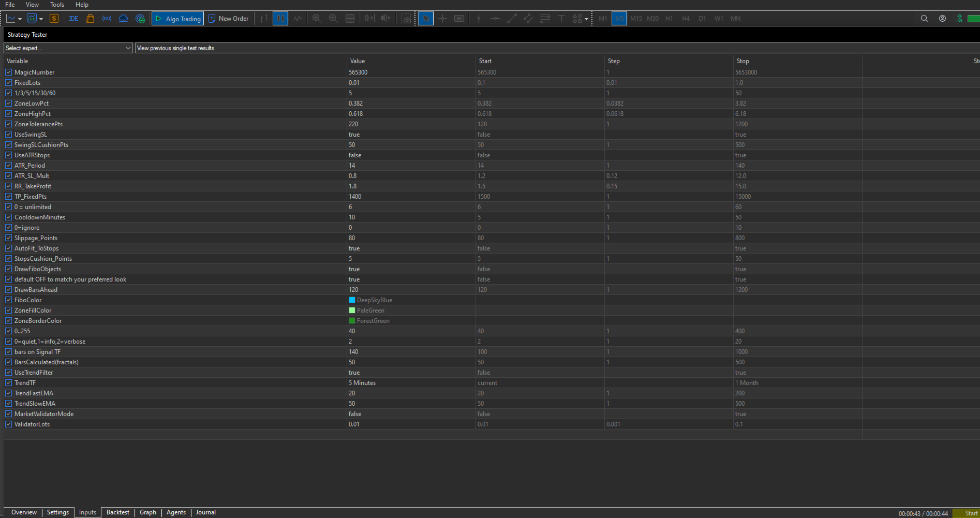The width and height of the screenshot is (980, 518).
Task: Uncheck the FixedLots variable checkbox
Action: click(8, 83)
